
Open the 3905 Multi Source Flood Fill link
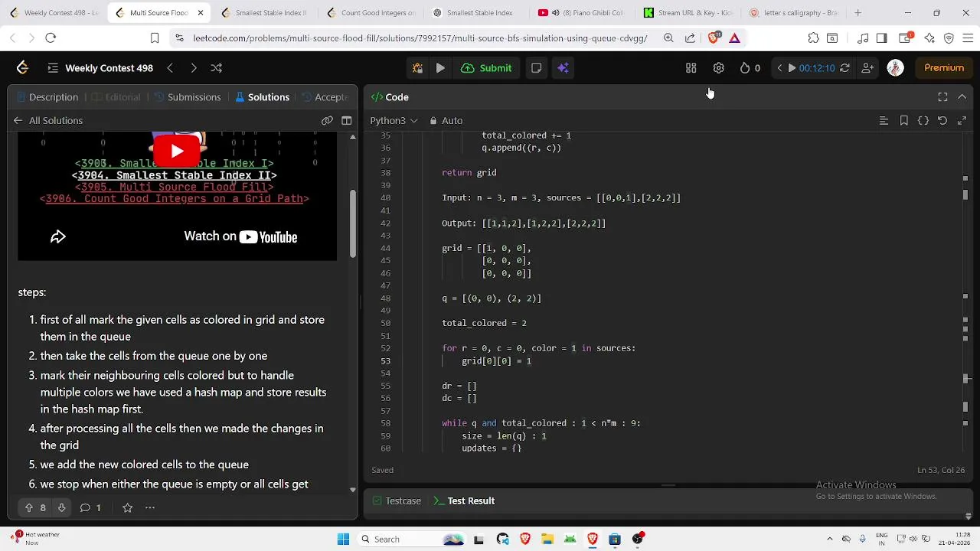(174, 187)
